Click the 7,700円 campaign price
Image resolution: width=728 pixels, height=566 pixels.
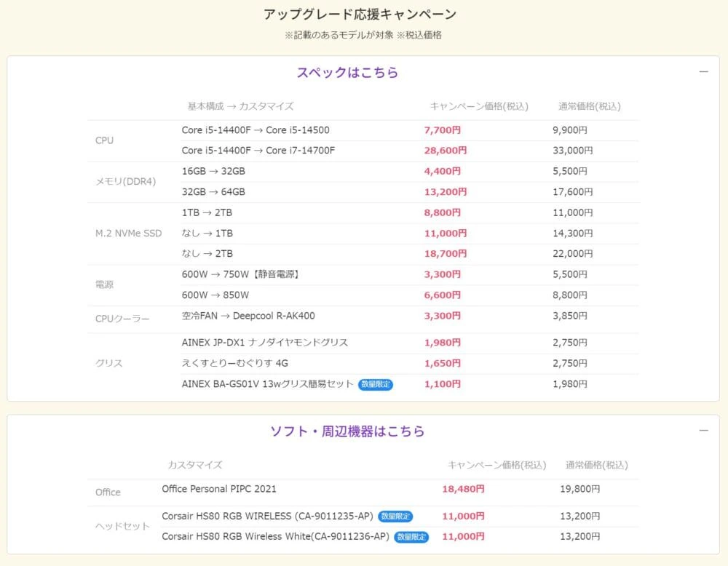(442, 131)
